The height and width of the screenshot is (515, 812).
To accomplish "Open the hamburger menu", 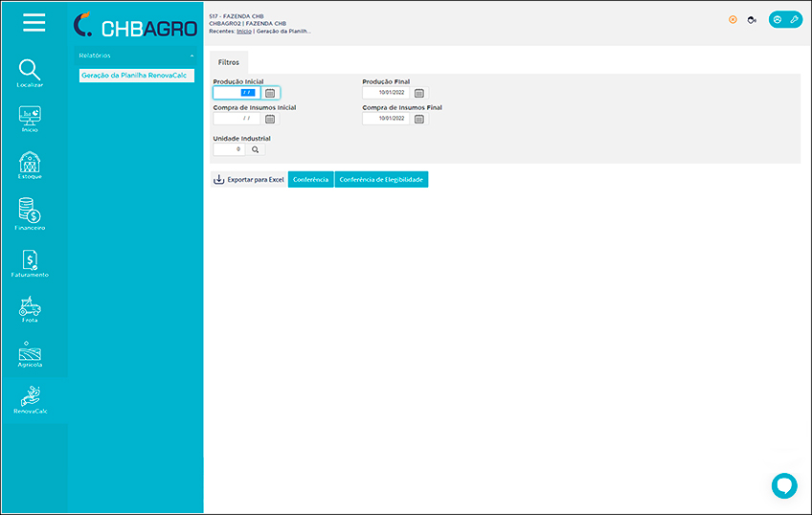I will 34,23.
